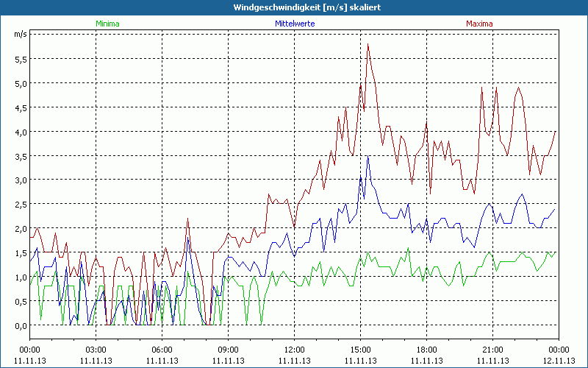Image resolution: width=588 pixels, height=368 pixels.
Task: Click the '09:00' time axis label
Action: point(229,350)
